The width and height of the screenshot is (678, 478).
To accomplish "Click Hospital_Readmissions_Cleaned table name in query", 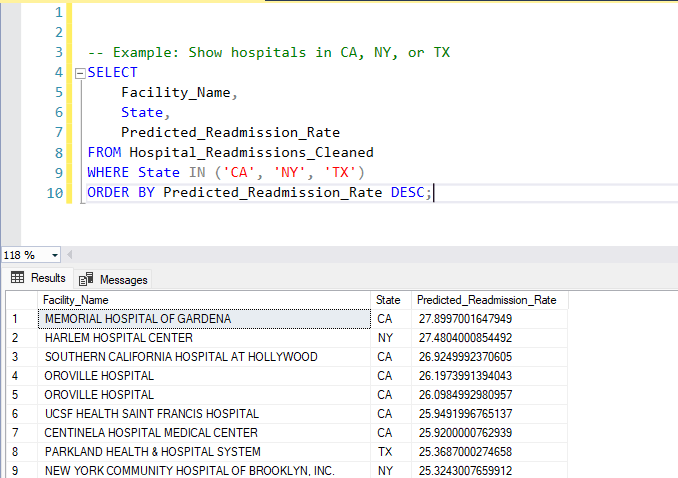I will pos(251,153).
